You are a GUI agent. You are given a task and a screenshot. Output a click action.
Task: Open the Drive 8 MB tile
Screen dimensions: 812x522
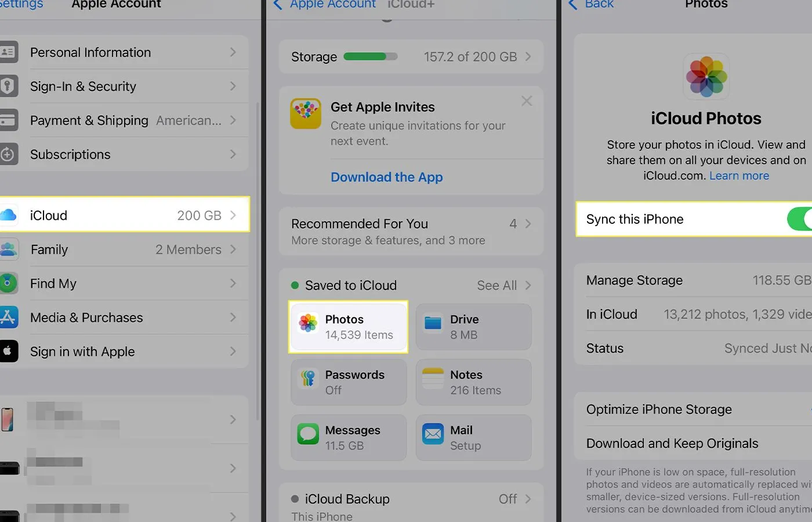pos(473,327)
